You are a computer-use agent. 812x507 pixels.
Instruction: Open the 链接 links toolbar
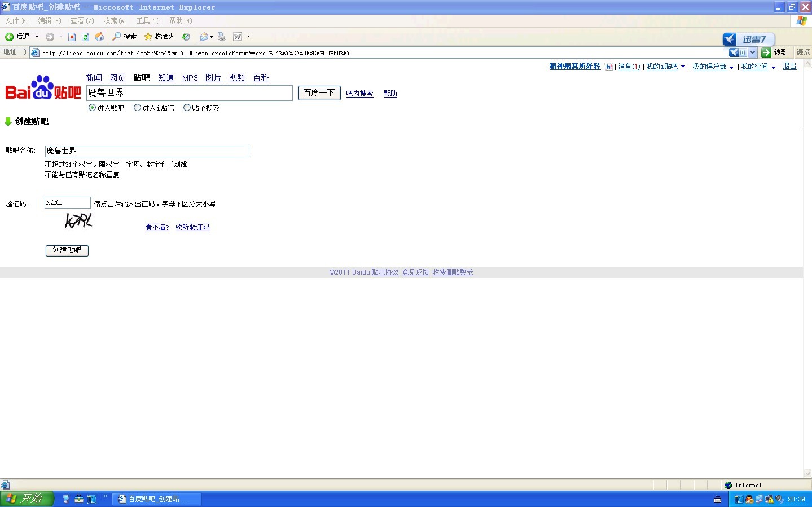click(803, 52)
